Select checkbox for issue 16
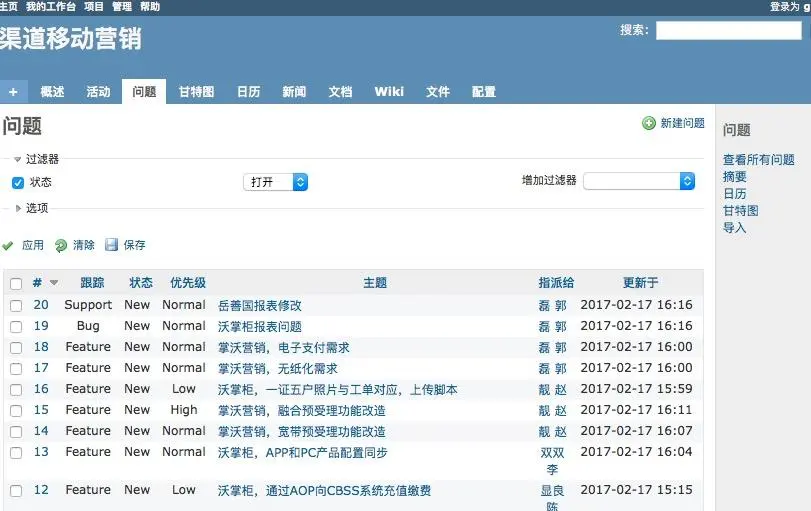 click(x=16, y=389)
